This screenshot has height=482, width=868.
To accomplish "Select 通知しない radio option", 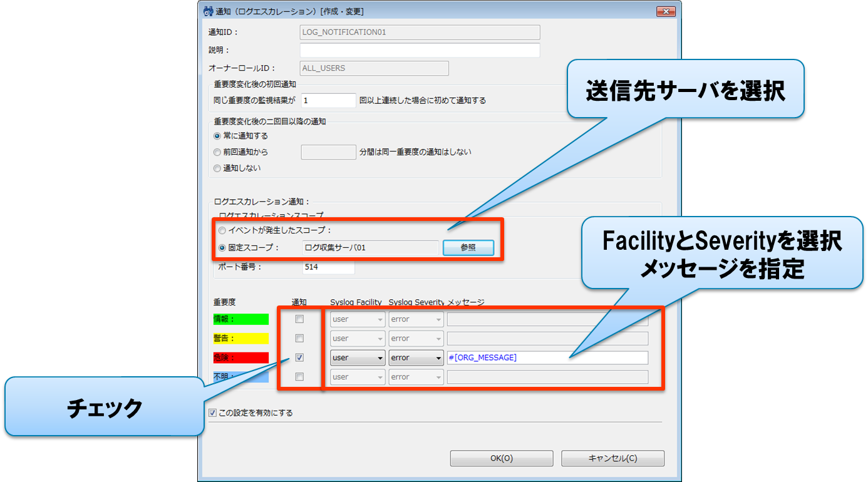I will (x=217, y=168).
